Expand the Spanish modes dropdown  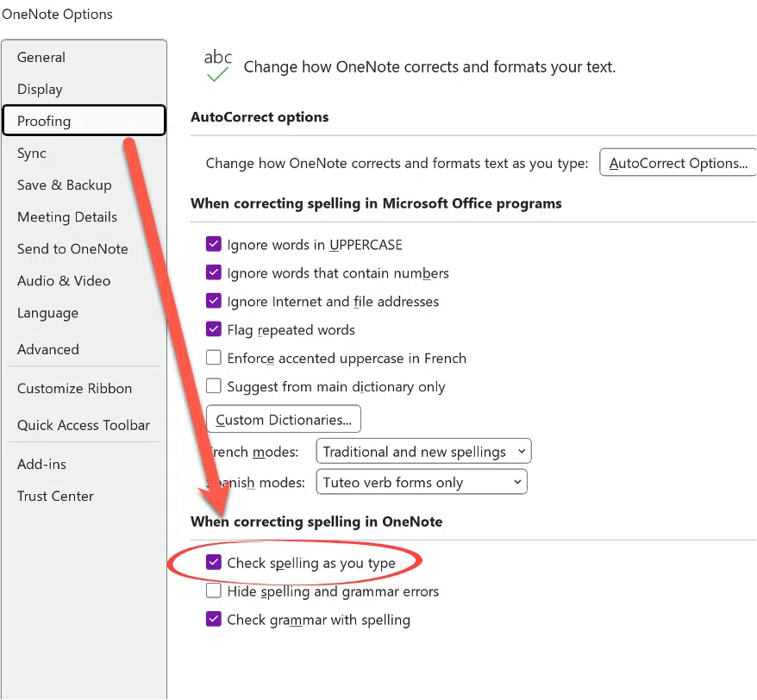coord(422,482)
